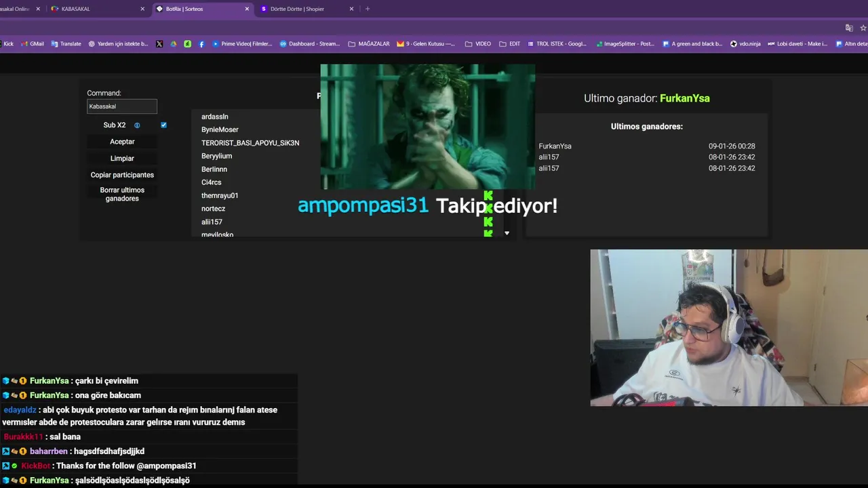This screenshot has height=488, width=868.
Task: Click the Limpiar button
Action: 122,159
